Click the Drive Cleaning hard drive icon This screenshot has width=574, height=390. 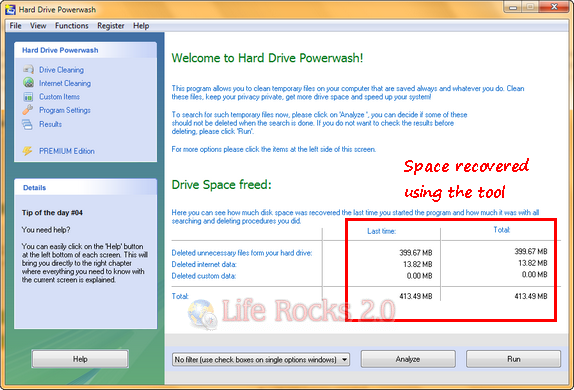coord(28,69)
